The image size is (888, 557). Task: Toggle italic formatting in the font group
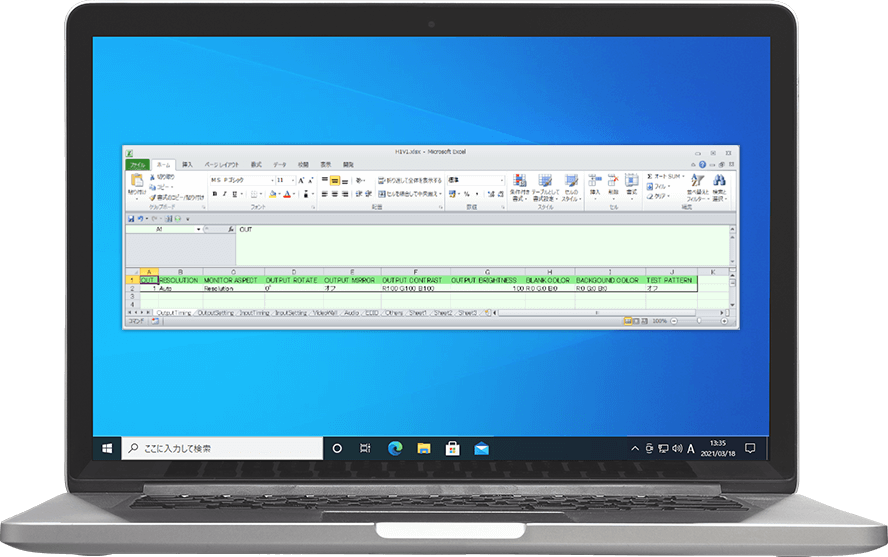(225, 194)
